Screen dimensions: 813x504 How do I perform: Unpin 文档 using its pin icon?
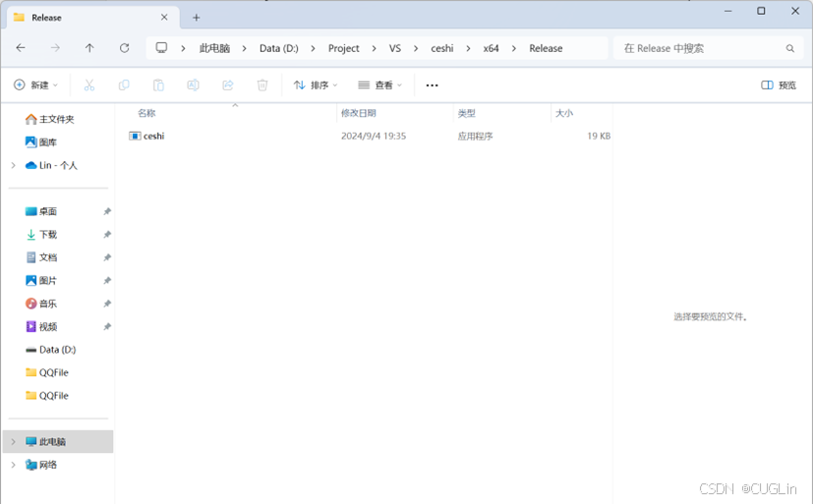107,257
